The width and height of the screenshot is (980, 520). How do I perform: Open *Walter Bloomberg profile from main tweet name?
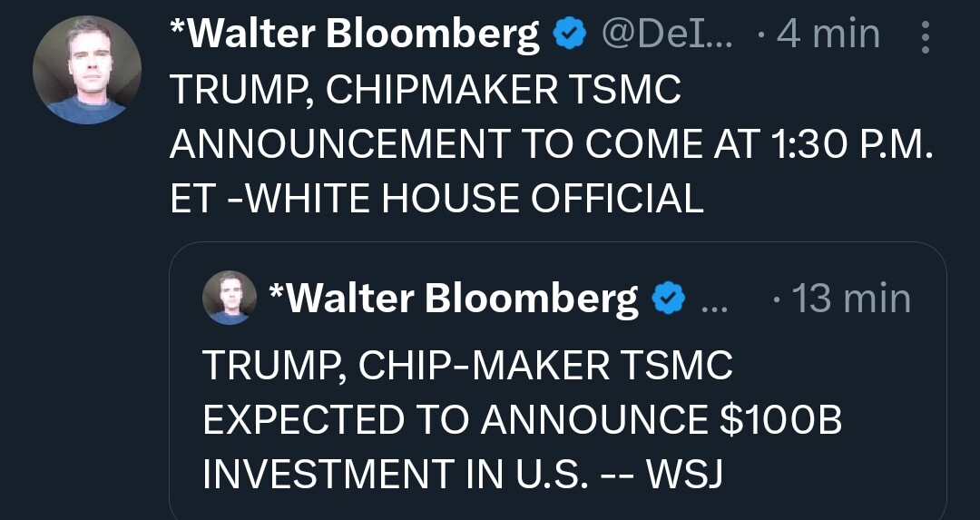click(x=355, y=35)
